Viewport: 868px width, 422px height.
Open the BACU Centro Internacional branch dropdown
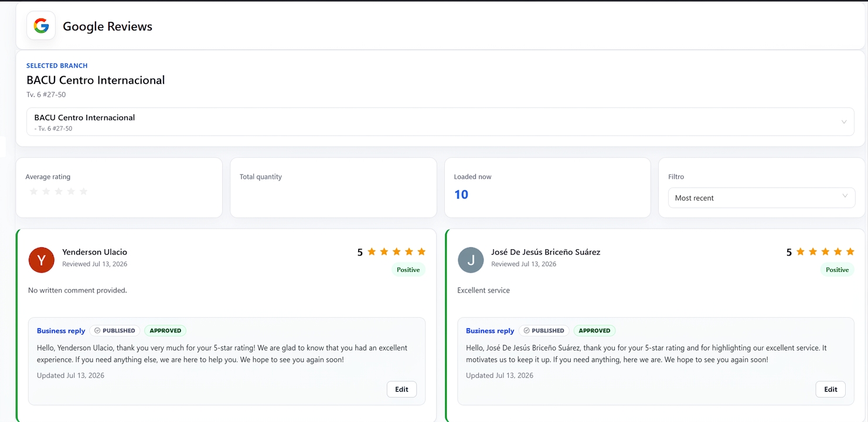[x=440, y=122]
